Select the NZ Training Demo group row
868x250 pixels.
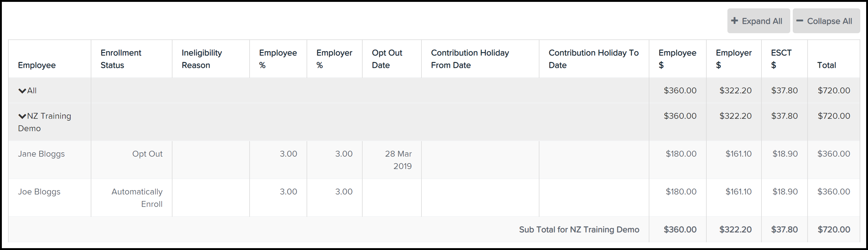coord(434,122)
